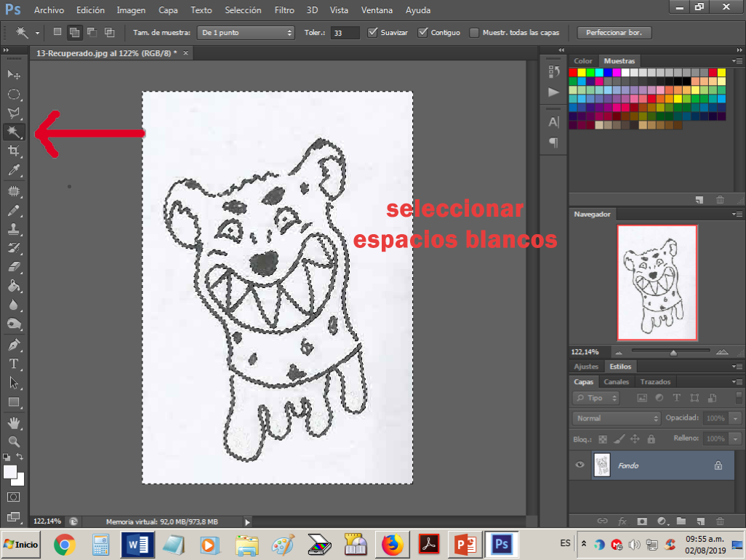
Task: Select the Move tool
Action: click(14, 75)
